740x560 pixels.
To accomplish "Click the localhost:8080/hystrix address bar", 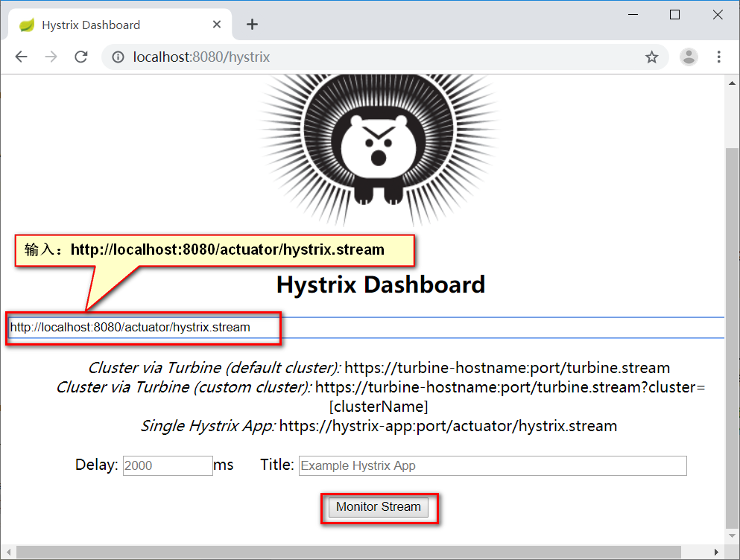I will click(385, 57).
